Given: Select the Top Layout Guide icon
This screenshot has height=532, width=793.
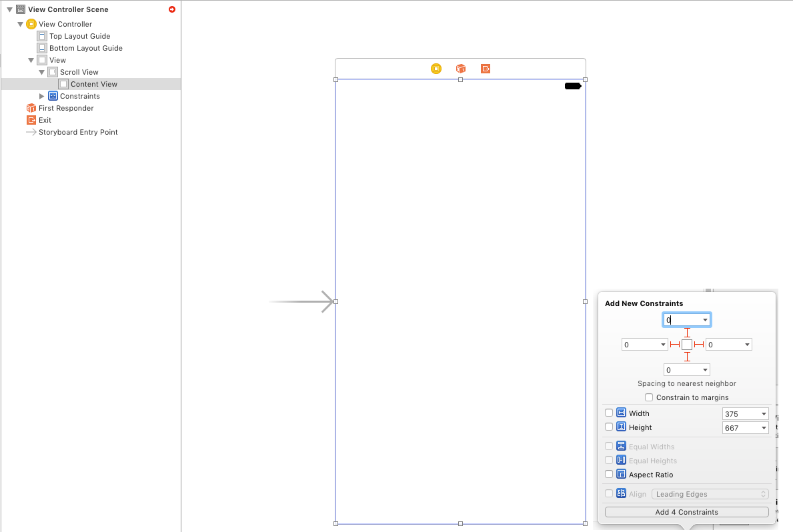Looking at the screenshot, I should tap(43, 35).
